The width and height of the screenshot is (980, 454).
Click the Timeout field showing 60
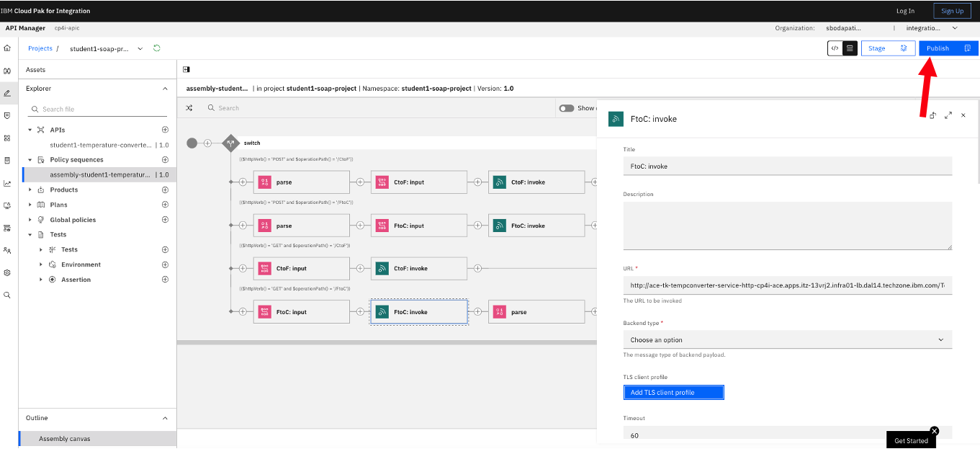[787, 433]
